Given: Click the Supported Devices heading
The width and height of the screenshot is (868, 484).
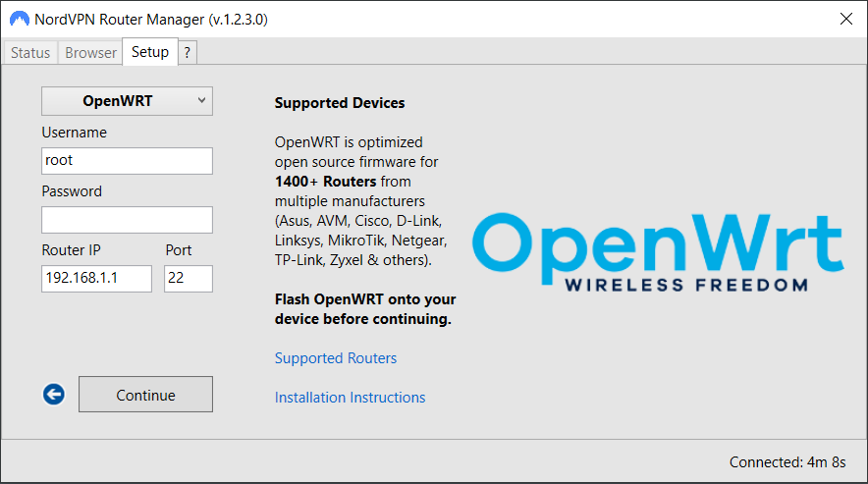Looking at the screenshot, I should point(340,103).
